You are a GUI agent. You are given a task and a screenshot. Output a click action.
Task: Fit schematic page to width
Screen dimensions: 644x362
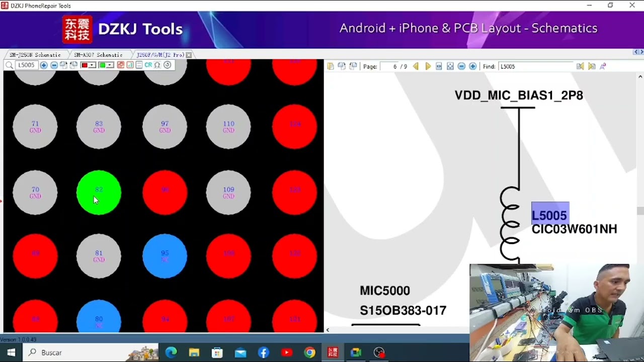point(439,66)
